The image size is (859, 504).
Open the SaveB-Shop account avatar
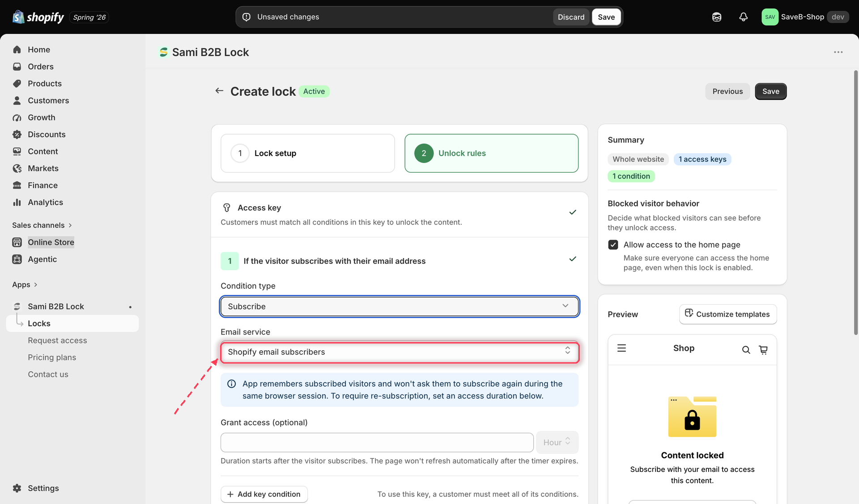click(770, 17)
